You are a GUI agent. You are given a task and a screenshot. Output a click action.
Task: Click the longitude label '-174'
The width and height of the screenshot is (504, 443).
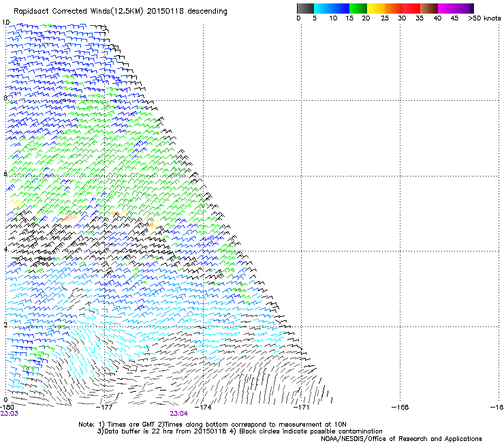coord(203,408)
